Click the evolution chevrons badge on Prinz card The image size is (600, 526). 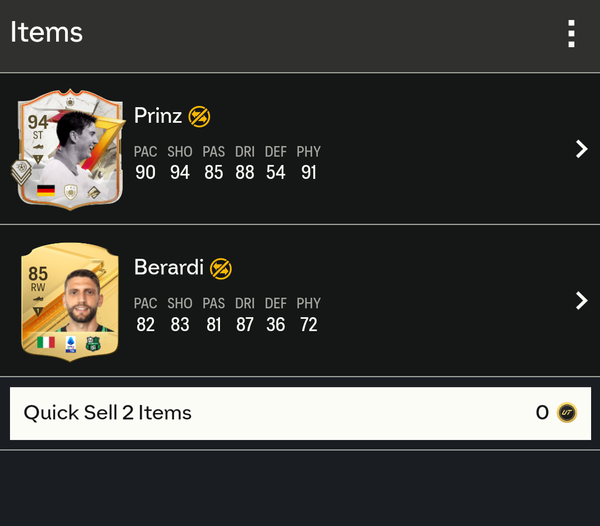(21, 173)
